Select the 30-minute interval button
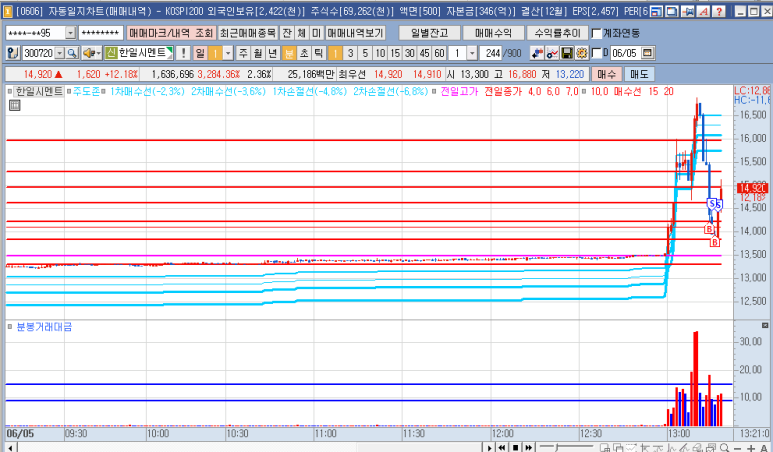Viewport: 773px width, 452px height. (410, 53)
